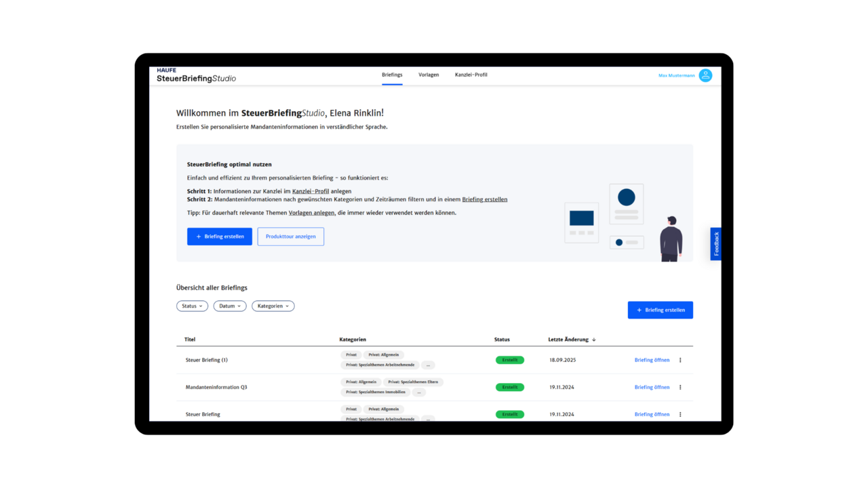Open the three-dot menu for Mandanteninformation Q3
868x488 pixels.
click(x=680, y=387)
